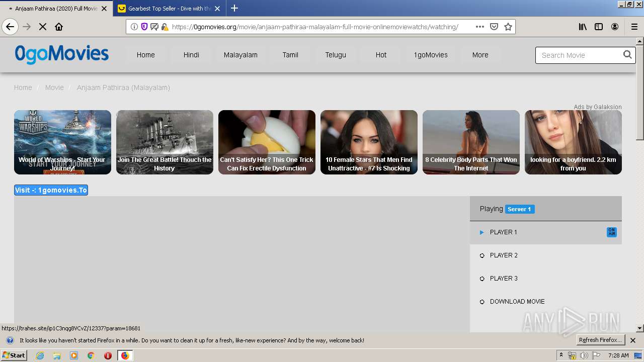This screenshot has width=644, height=362.
Task: Open the Hot menu item
Action: (381, 55)
